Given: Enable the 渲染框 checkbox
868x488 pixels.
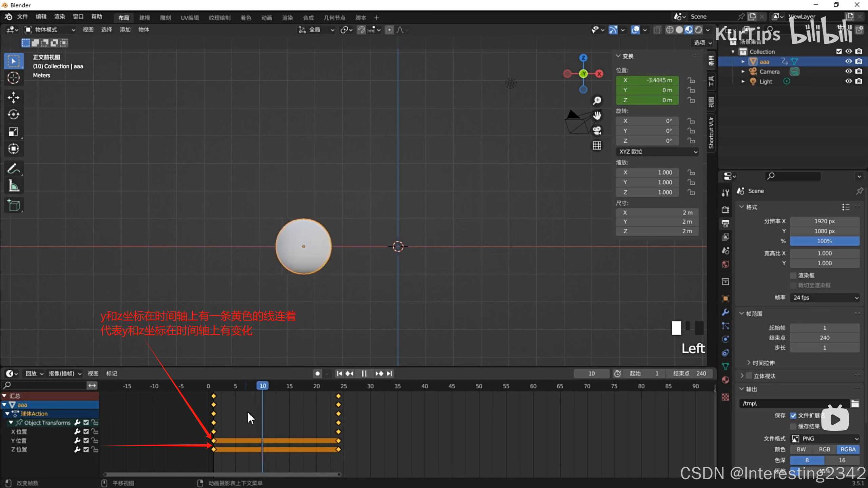Looking at the screenshot, I should coord(793,276).
